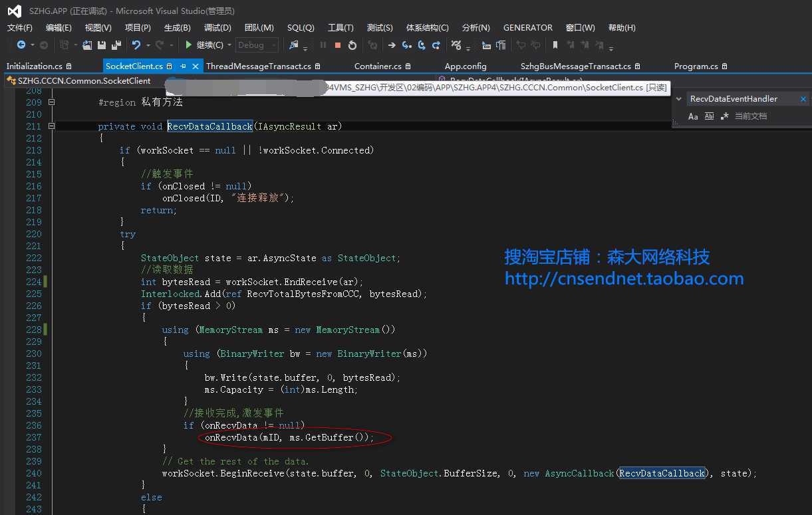Switch to the App.config tab
812x515 pixels.
pos(466,66)
